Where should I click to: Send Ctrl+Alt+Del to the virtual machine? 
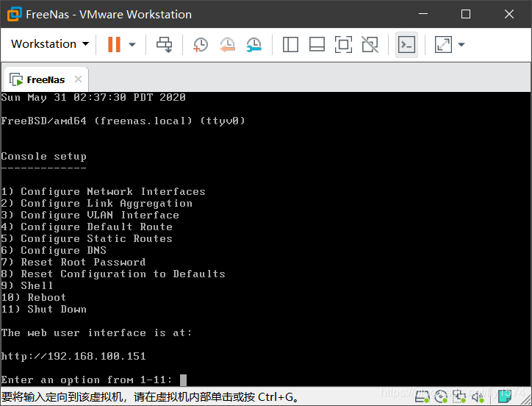tap(164, 45)
